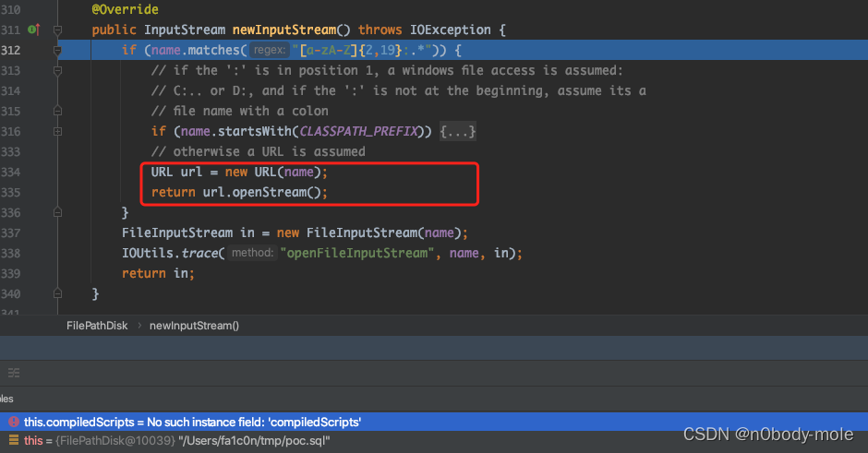Click the red error icon beside this.compiledScripts
868x453 pixels.
click(14, 422)
